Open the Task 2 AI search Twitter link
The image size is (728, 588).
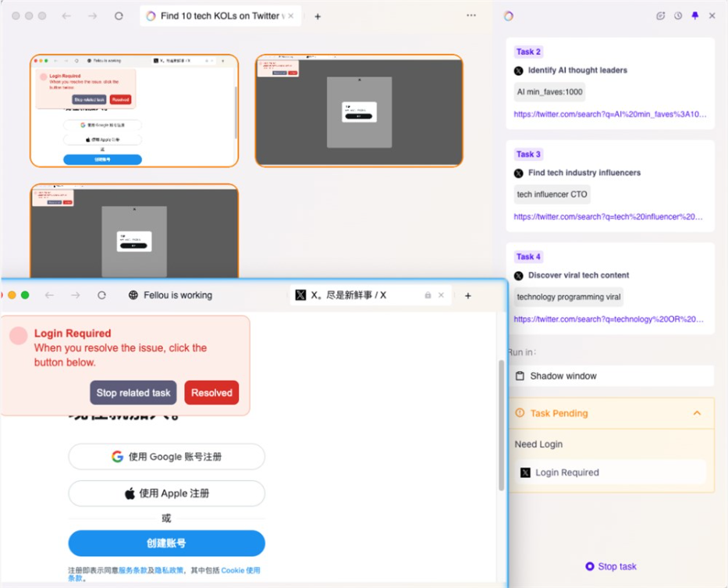tap(609, 113)
